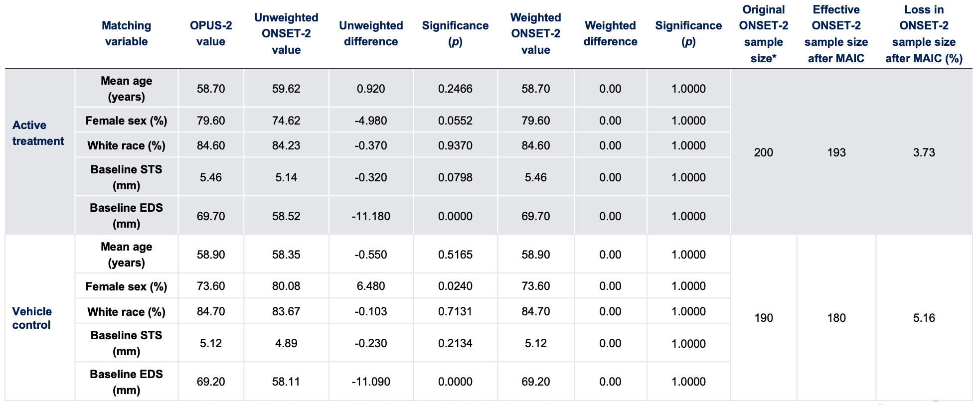Click the "Matching variable" column header

[126, 33]
